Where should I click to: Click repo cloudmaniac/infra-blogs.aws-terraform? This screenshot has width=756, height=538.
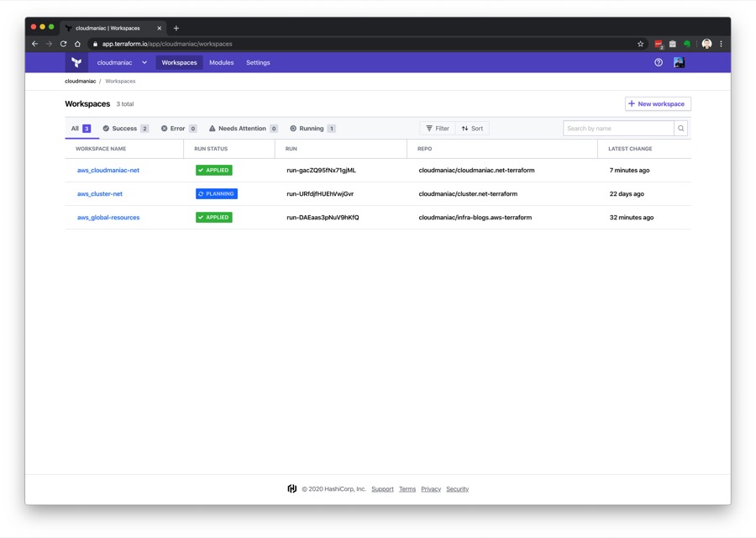click(x=475, y=218)
